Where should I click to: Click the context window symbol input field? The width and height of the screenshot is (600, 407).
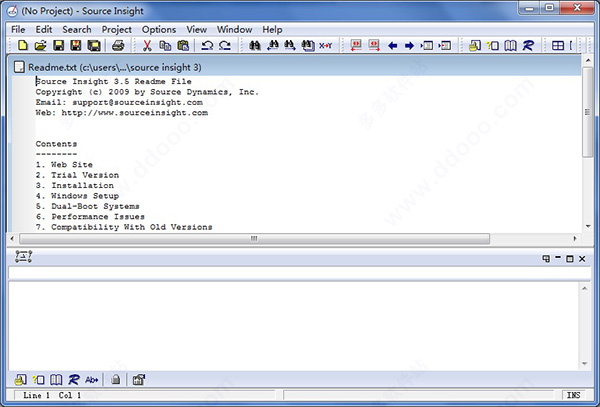(299, 273)
